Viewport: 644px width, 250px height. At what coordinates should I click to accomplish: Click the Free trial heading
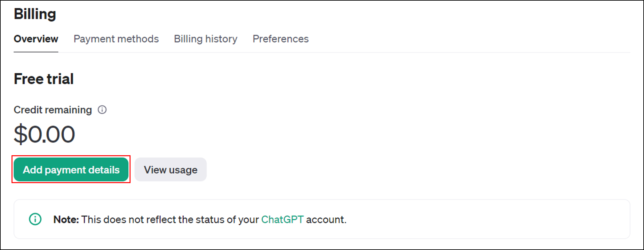(x=44, y=79)
